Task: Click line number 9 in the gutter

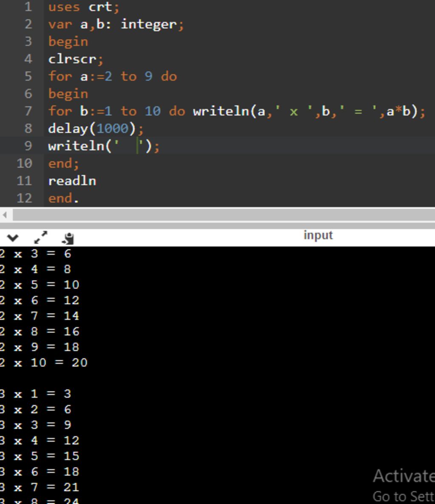Action: coord(28,146)
